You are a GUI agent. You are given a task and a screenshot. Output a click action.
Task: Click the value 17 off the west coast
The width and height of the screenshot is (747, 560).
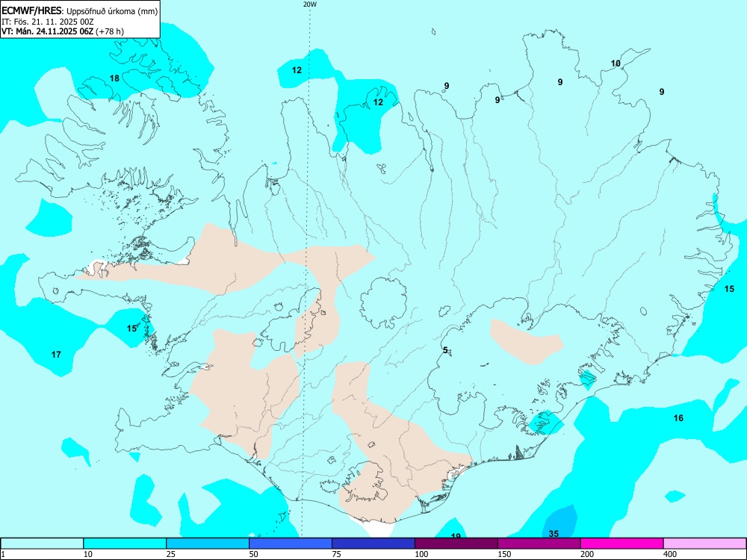(56, 354)
